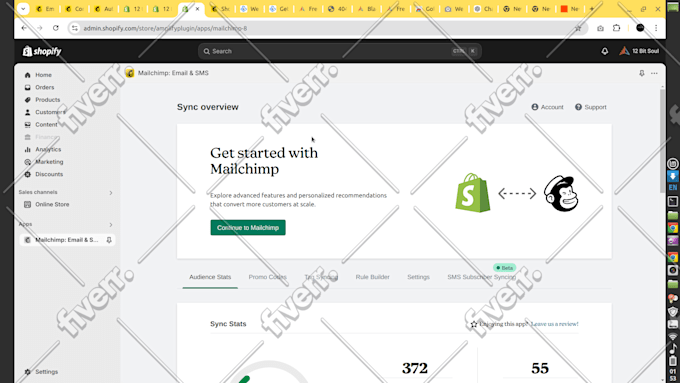Select the Promo Codes tab

267,277
